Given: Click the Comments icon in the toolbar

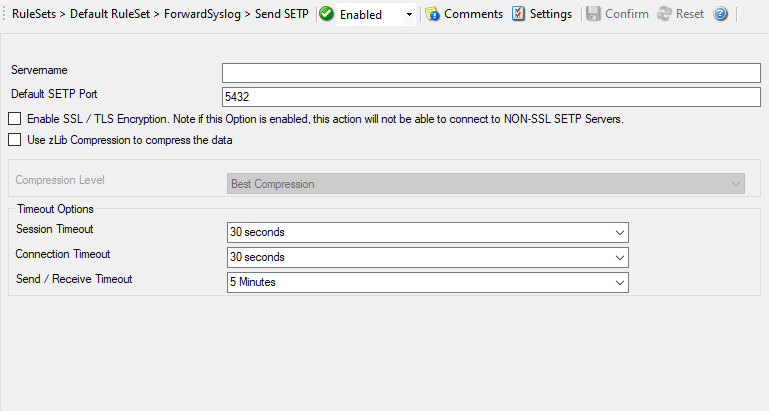Looking at the screenshot, I should 432,14.
